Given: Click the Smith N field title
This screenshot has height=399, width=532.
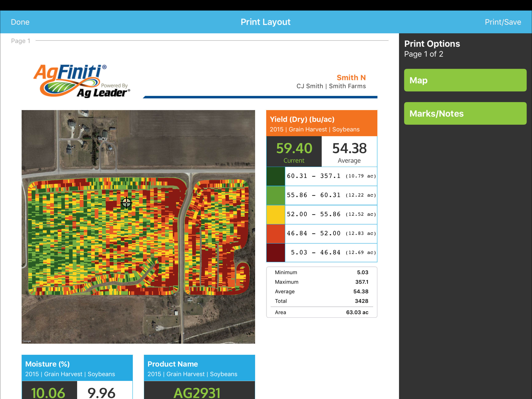Looking at the screenshot, I should [x=351, y=78].
